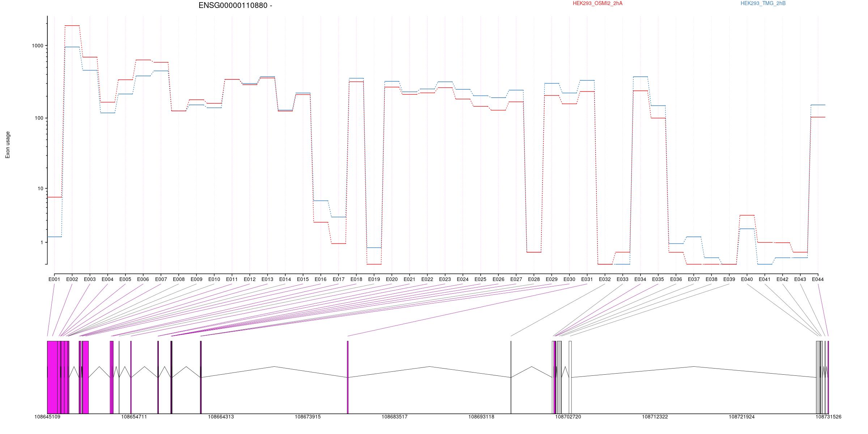
Task: Select exon label E026
Action: click(x=498, y=279)
